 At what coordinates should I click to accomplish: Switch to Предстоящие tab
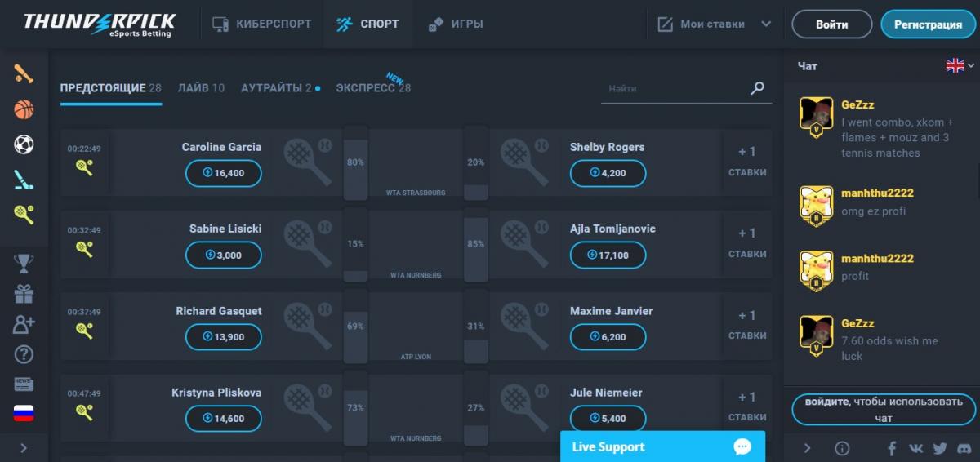tap(110, 88)
